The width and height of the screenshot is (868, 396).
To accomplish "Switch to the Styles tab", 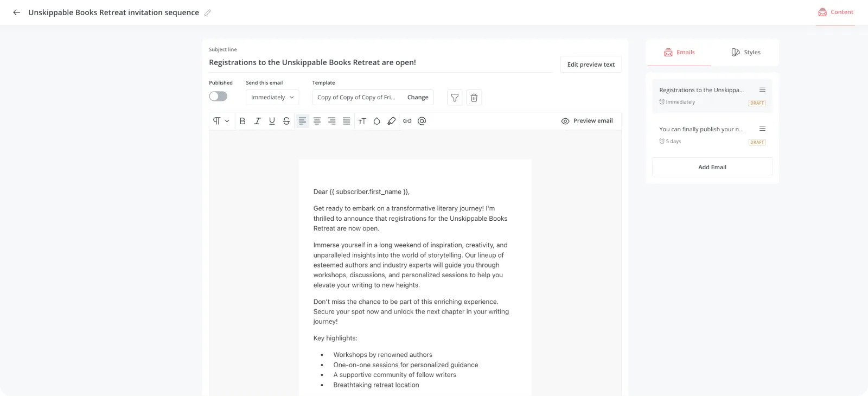I will point(745,53).
